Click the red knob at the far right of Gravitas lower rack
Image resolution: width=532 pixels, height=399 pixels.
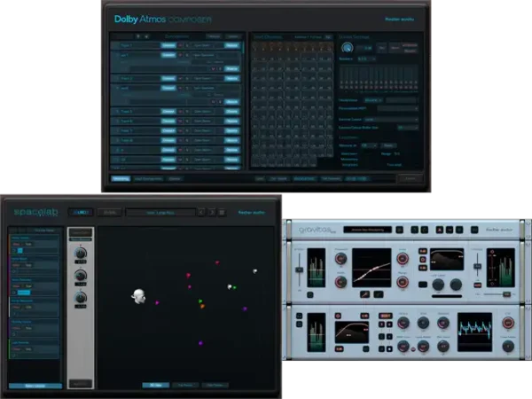click(x=508, y=323)
